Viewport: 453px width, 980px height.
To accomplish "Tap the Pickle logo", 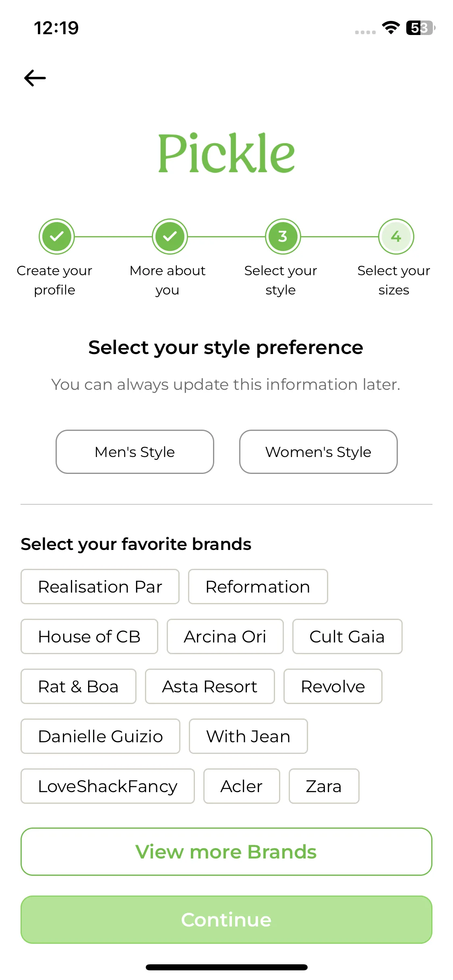I will (x=226, y=153).
